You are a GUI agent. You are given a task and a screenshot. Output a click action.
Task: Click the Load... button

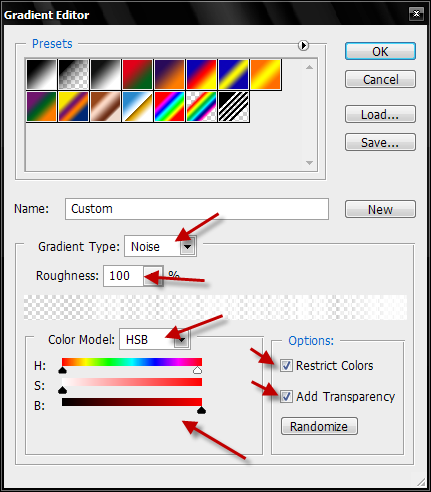point(380,114)
